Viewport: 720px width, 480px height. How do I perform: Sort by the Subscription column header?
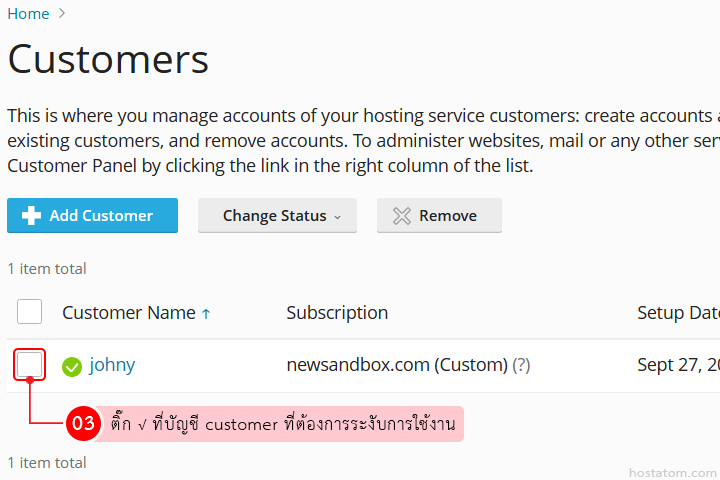coord(337,313)
